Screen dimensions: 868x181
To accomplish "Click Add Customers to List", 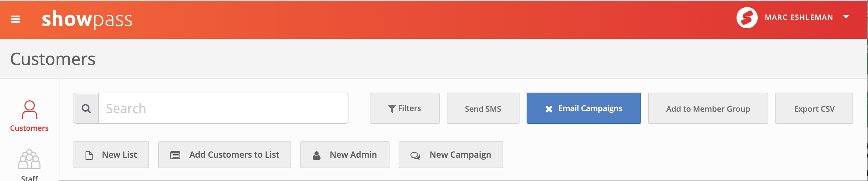I will click(x=225, y=155).
